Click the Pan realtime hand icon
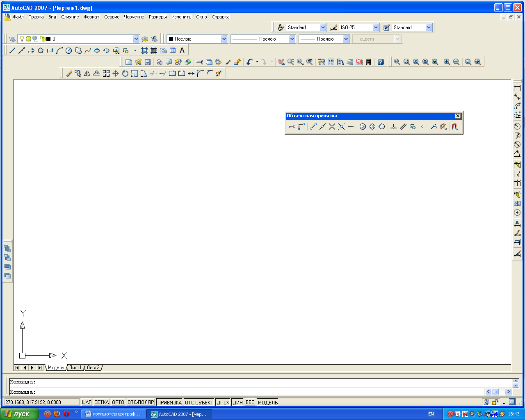 (x=281, y=62)
